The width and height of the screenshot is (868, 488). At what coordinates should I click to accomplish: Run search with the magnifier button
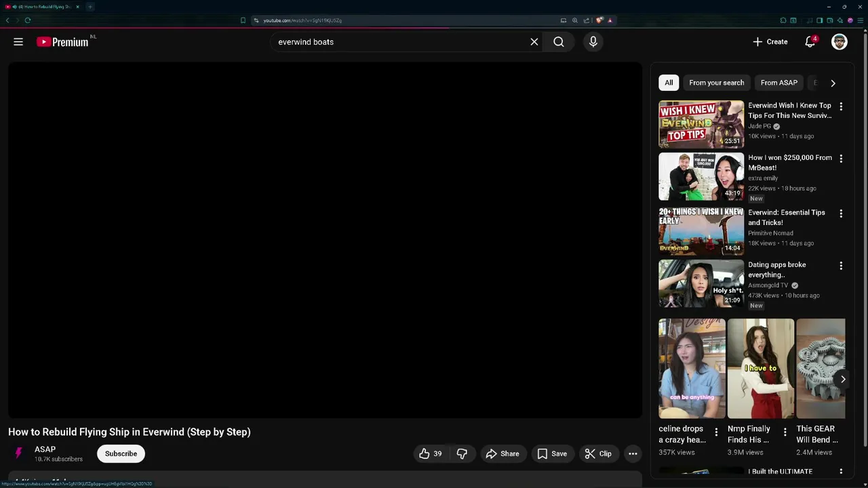[559, 42]
